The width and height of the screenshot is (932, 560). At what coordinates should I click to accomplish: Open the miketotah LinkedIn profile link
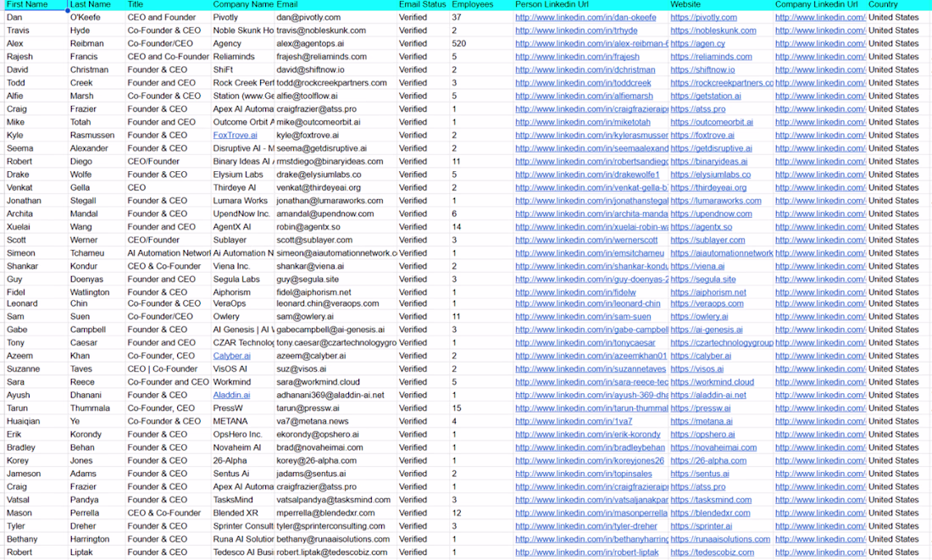(x=583, y=122)
